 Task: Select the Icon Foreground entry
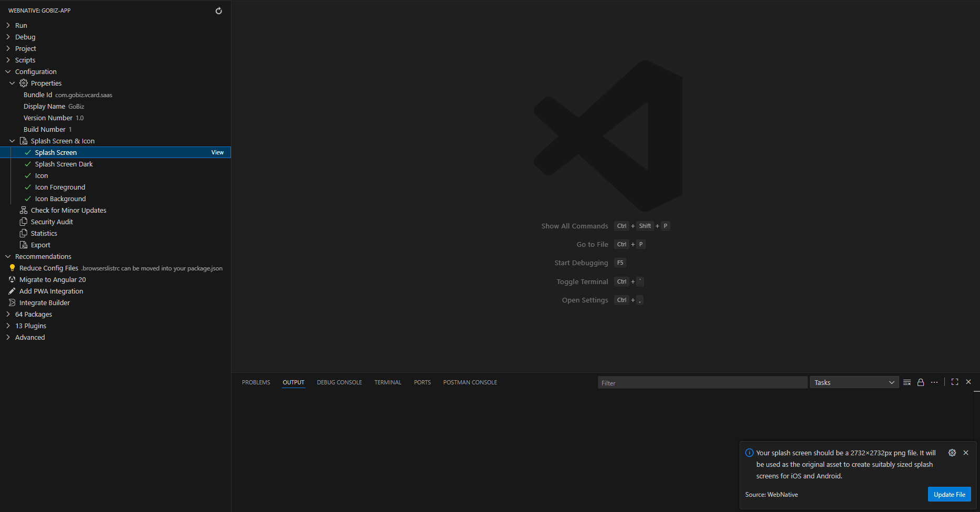coord(60,187)
